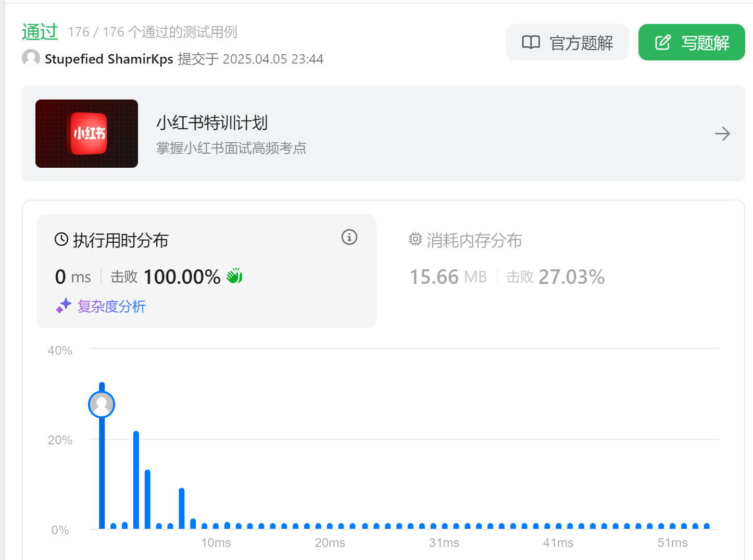This screenshot has height=560, width=753.
Task: Click the edit pencil icon on 写题解
Action: tap(663, 42)
